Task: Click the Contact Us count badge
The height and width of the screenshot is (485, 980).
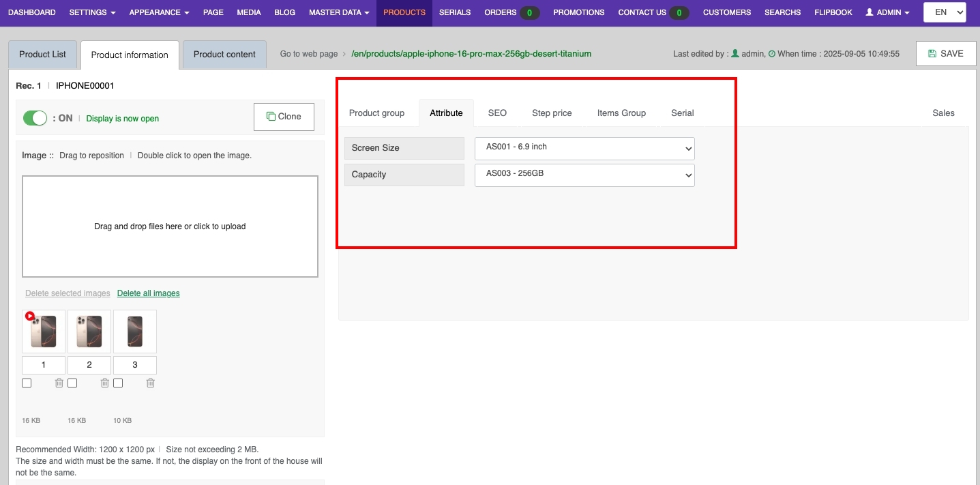Action: pos(679,12)
